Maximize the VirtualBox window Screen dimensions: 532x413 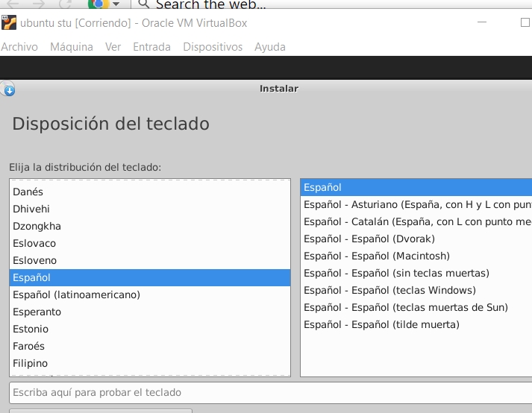pyautogui.click(x=525, y=22)
